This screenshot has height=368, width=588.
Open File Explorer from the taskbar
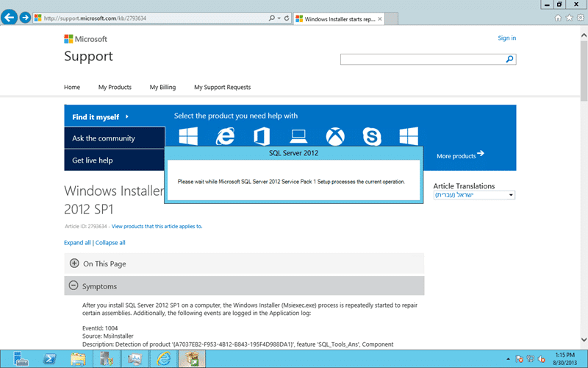[78, 359]
